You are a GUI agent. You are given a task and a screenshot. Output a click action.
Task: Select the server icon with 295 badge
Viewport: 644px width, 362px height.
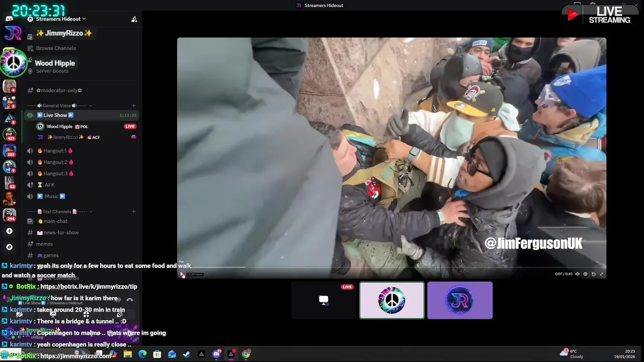(x=9, y=215)
